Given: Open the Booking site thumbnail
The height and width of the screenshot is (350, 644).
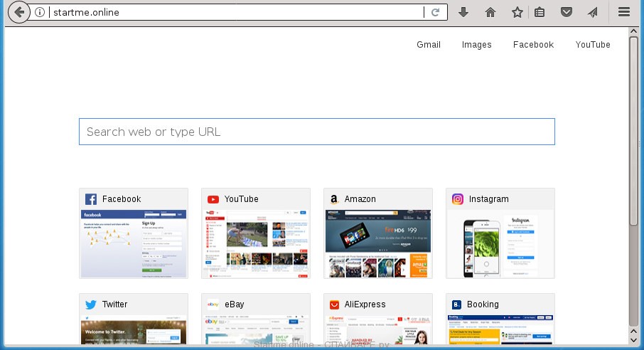Looking at the screenshot, I should coord(500,330).
